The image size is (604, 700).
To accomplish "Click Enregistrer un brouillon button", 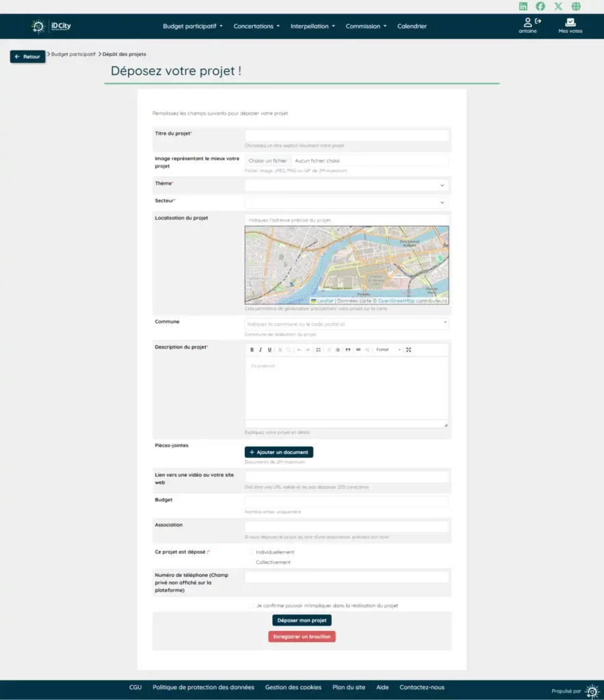I will [x=302, y=637].
